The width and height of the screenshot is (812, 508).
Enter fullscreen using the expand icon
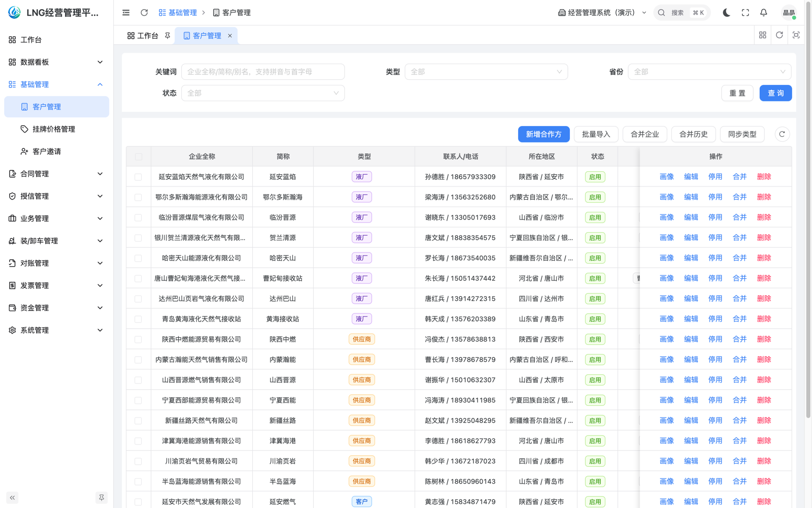(745, 13)
